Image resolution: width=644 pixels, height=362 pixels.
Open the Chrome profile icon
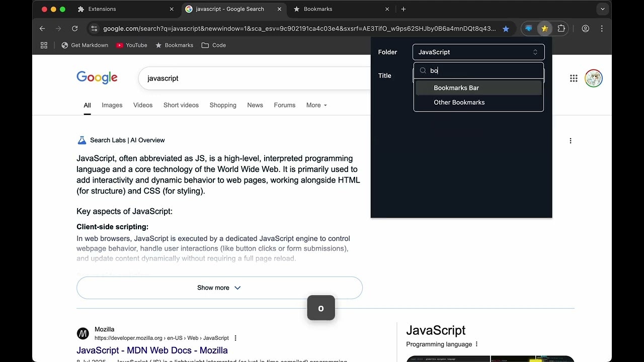click(586, 29)
